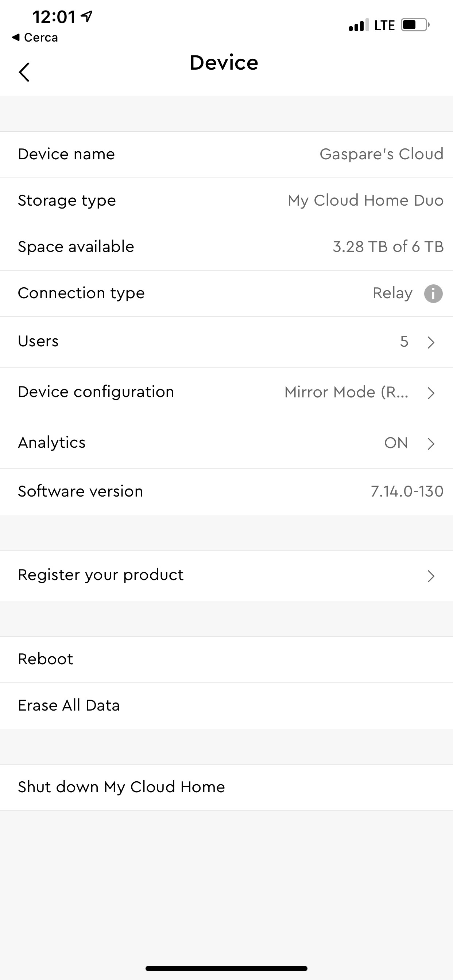The height and width of the screenshot is (980, 453).
Task: Tap Gaspare's Cloud name value
Action: pos(382,154)
